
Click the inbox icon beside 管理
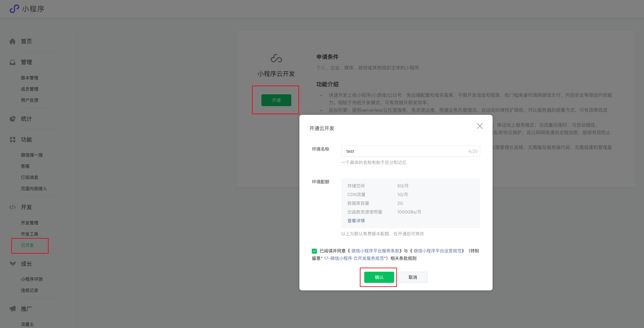pos(12,62)
